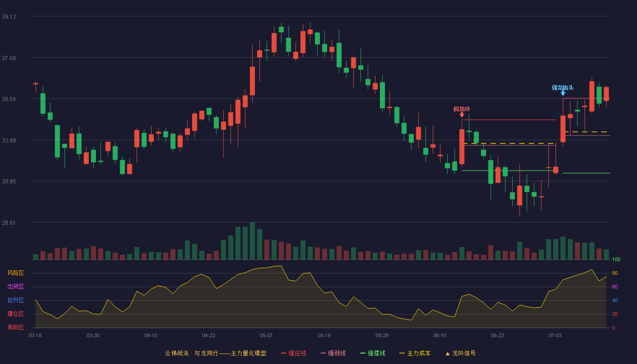Toggle the 强弱线 legend entry
637x364 pixels.
(333, 353)
